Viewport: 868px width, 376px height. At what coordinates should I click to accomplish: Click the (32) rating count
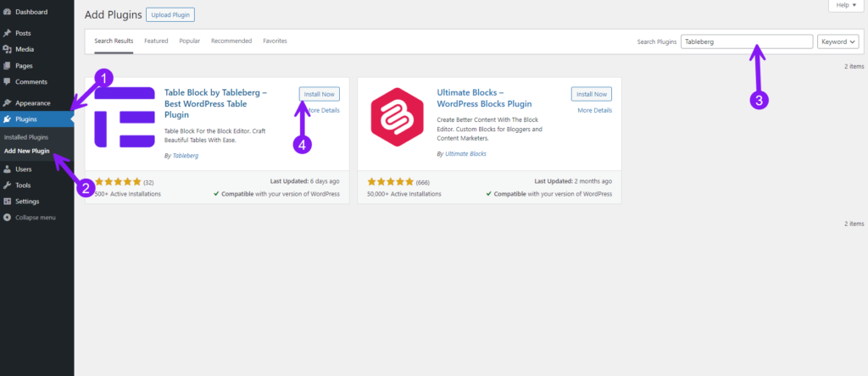click(148, 182)
